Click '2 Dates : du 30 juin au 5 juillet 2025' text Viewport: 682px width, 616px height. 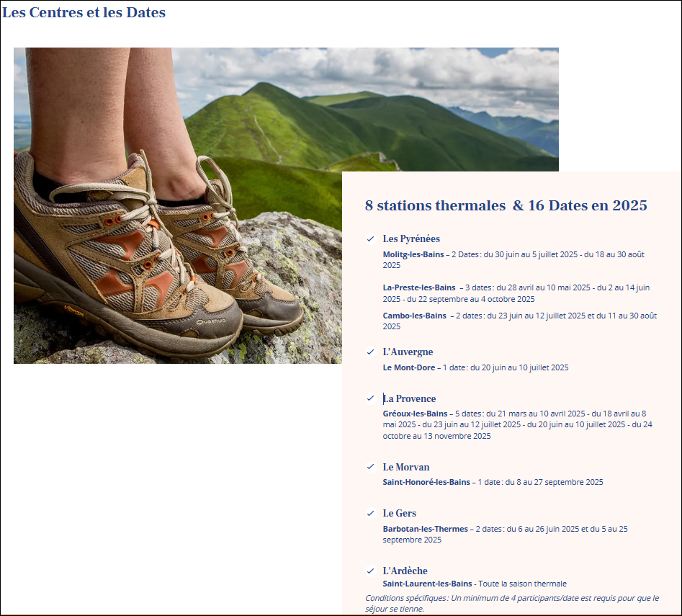click(x=514, y=254)
